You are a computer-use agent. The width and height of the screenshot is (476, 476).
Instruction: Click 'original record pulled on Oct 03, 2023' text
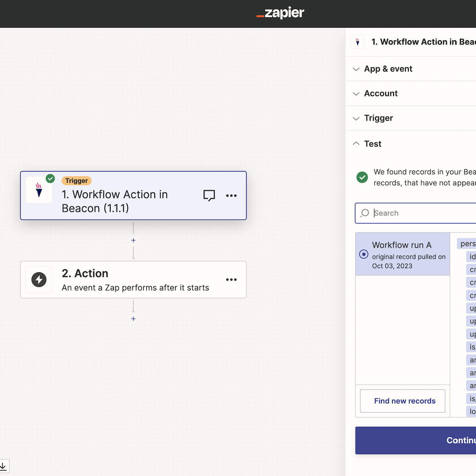409,261
